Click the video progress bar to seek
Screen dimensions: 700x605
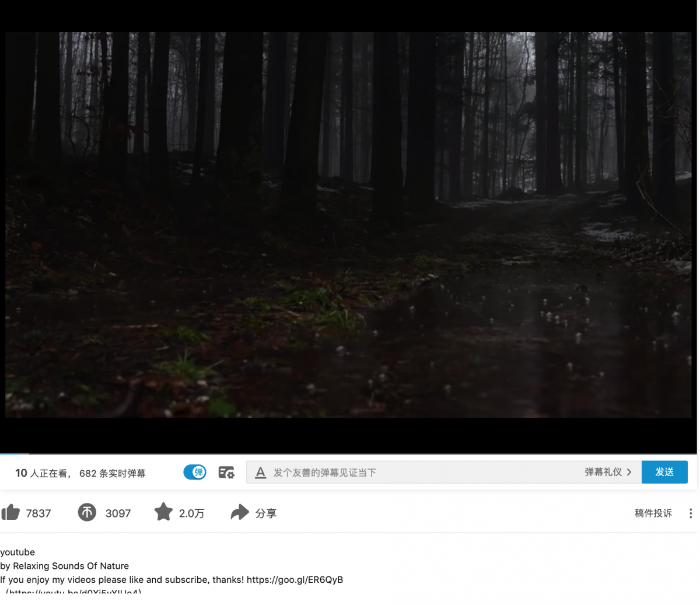[x=350, y=453]
